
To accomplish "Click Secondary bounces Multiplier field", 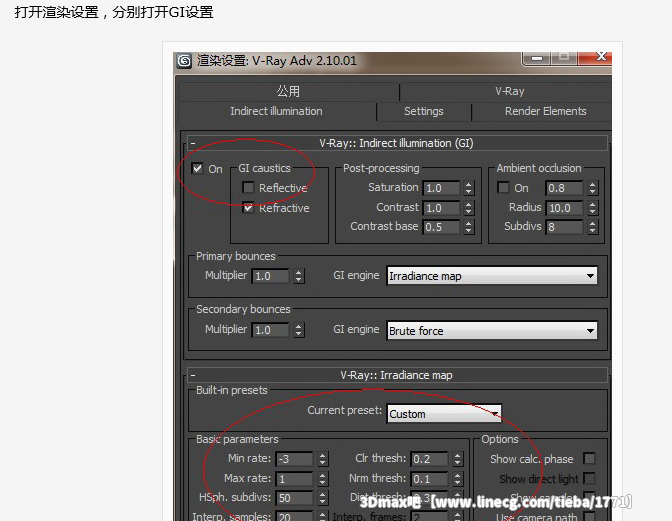I will pos(270,330).
